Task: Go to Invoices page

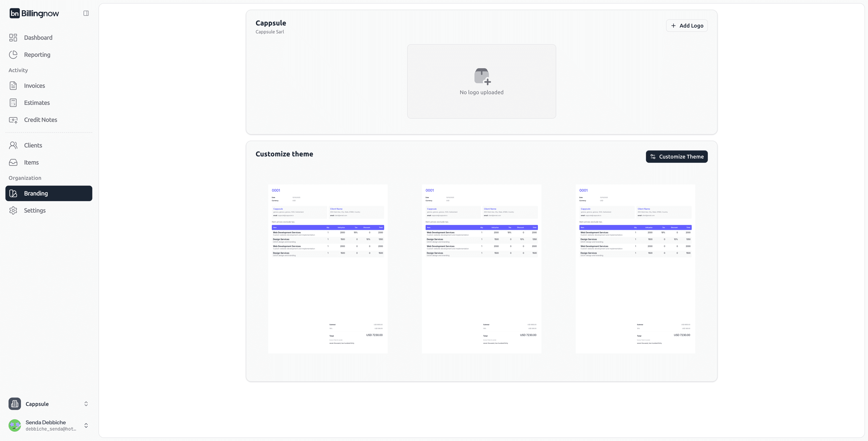Action: point(34,86)
